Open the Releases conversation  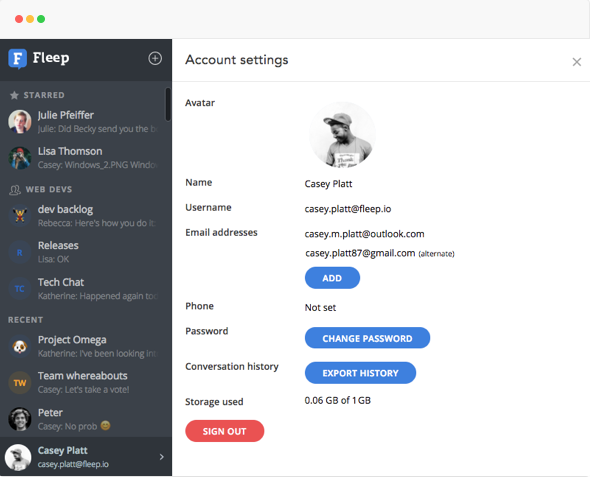coord(86,252)
